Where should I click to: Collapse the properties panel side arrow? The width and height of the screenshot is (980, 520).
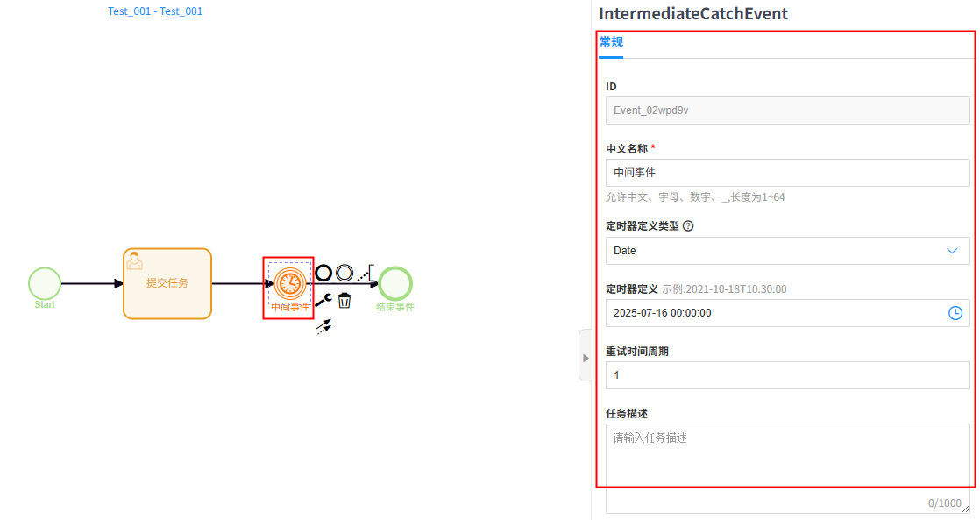tap(586, 358)
